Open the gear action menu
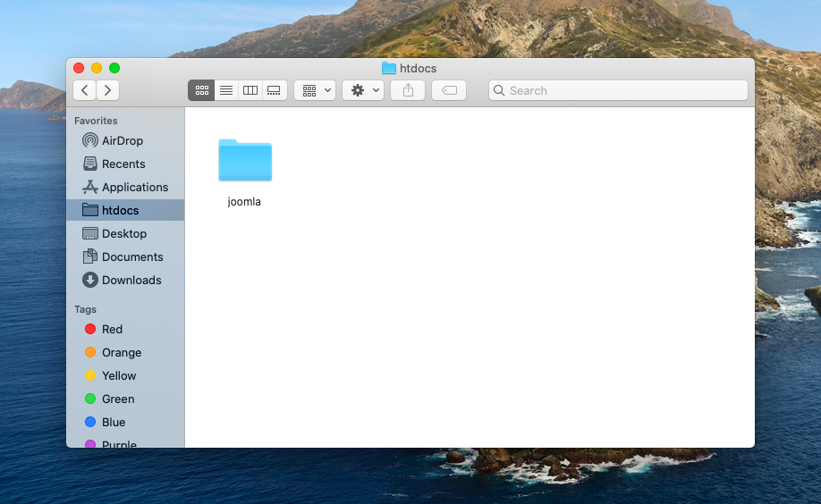 coord(363,90)
